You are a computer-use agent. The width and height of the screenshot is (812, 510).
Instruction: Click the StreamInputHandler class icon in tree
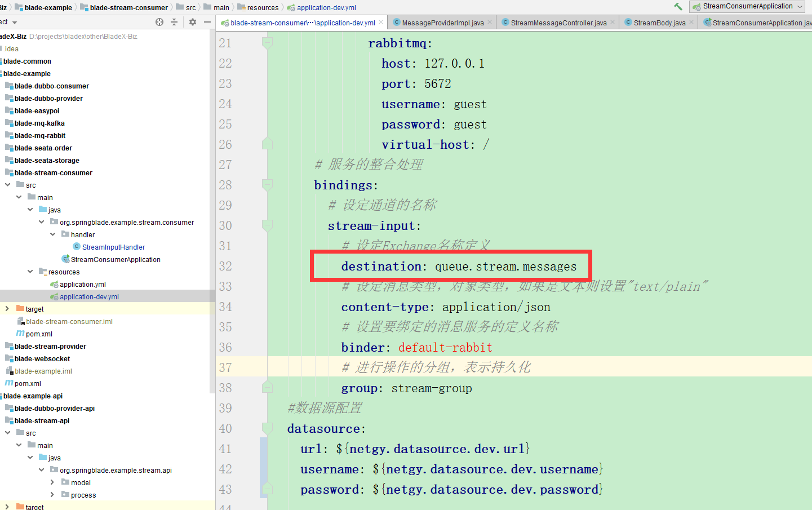coord(77,247)
